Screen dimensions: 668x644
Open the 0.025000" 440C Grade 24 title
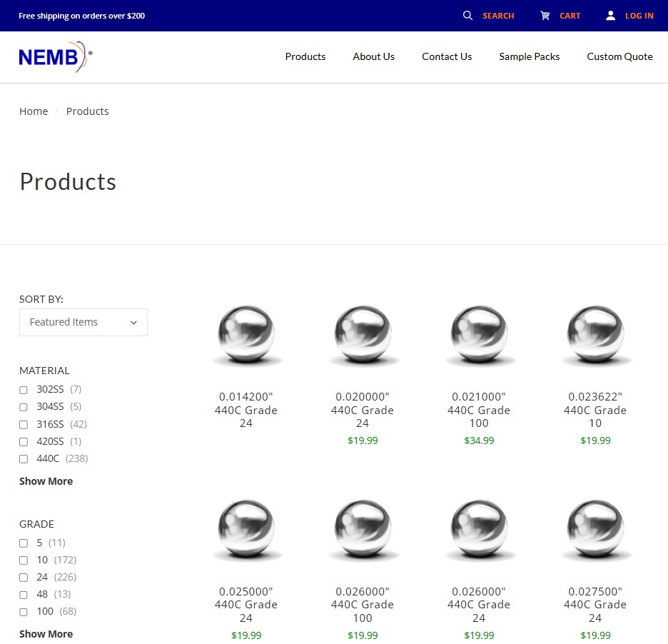pyautogui.click(x=246, y=605)
